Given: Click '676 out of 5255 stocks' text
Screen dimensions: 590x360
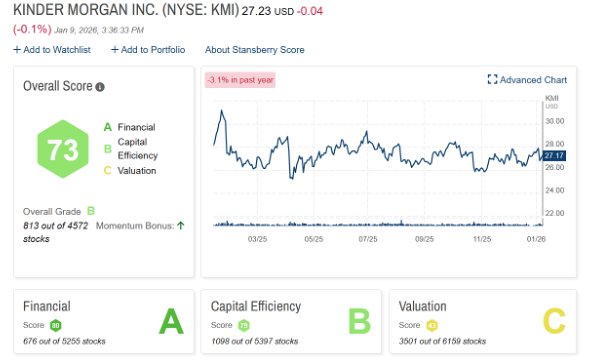Looking at the screenshot, I should (64, 341).
